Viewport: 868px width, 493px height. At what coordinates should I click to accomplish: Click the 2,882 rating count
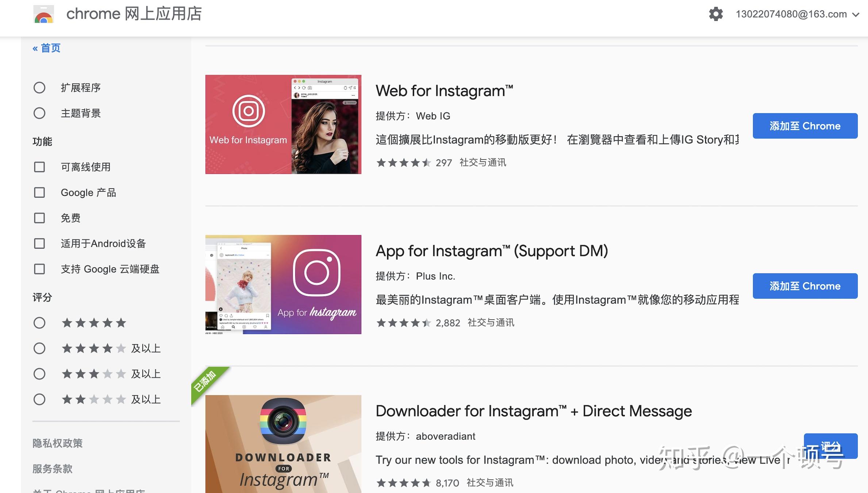448,323
